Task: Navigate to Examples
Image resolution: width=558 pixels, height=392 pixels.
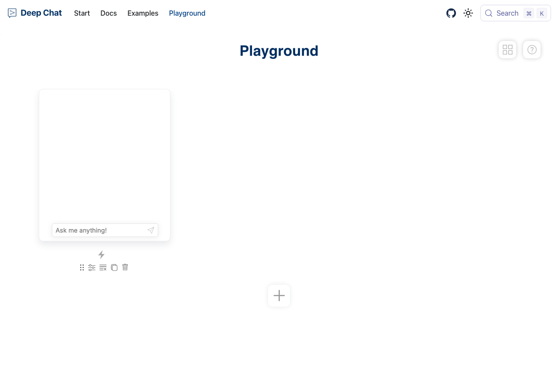Action: pos(143,13)
